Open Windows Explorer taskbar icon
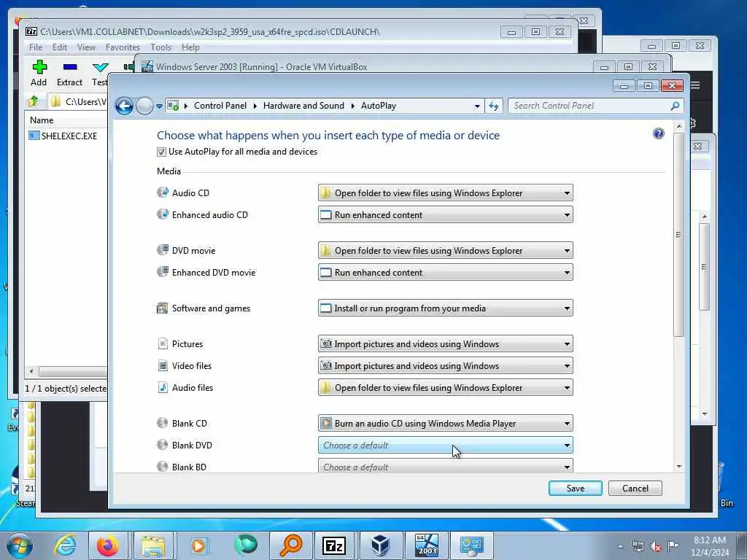This screenshot has height=560, width=747. click(152, 545)
